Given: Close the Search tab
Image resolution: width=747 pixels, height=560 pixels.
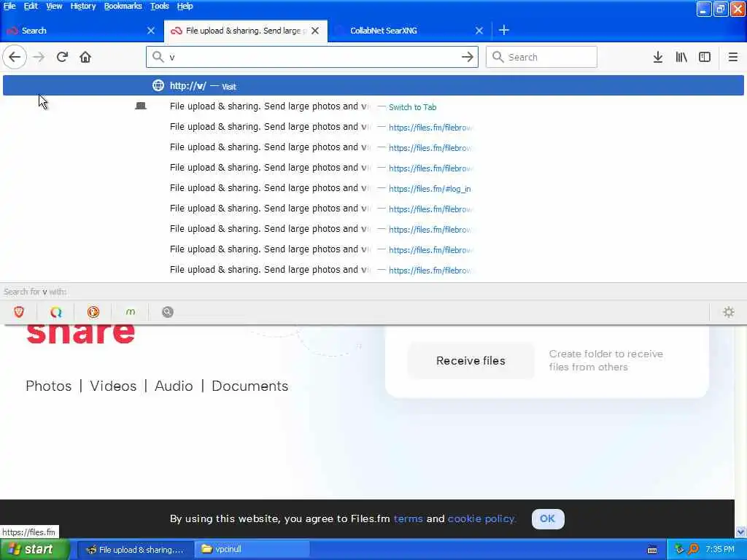Looking at the screenshot, I should click(151, 31).
